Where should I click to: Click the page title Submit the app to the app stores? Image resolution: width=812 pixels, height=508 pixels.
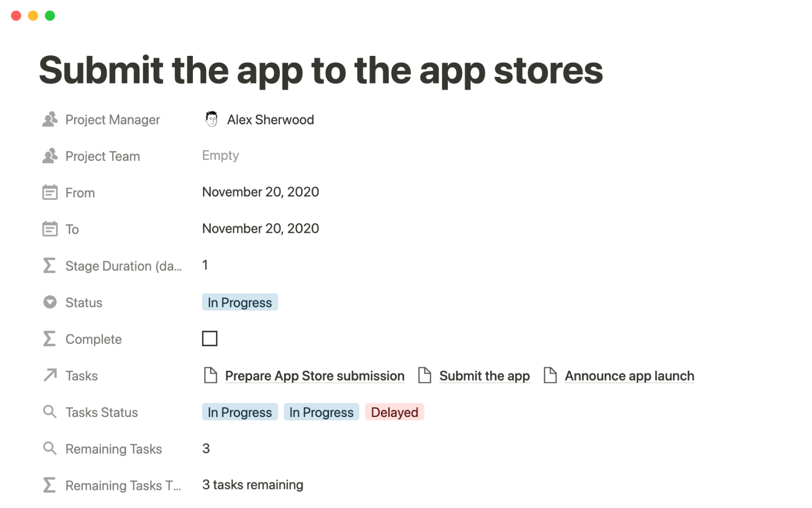click(321, 71)
